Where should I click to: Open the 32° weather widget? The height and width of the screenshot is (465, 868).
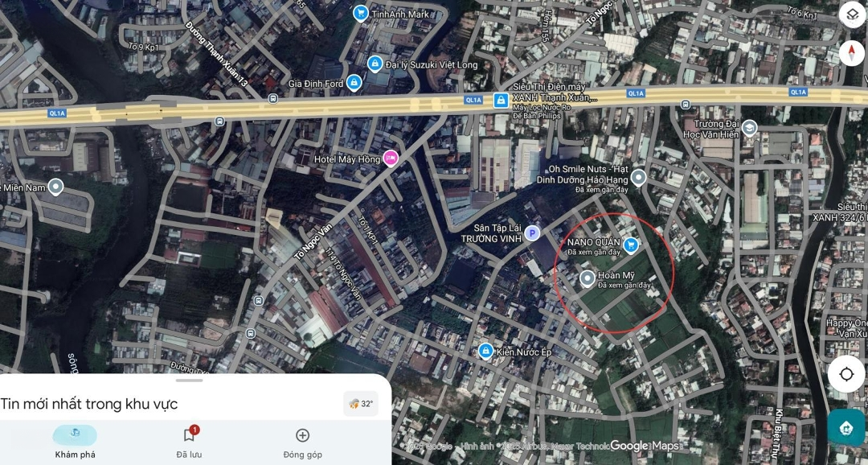[x=361, y=404]
